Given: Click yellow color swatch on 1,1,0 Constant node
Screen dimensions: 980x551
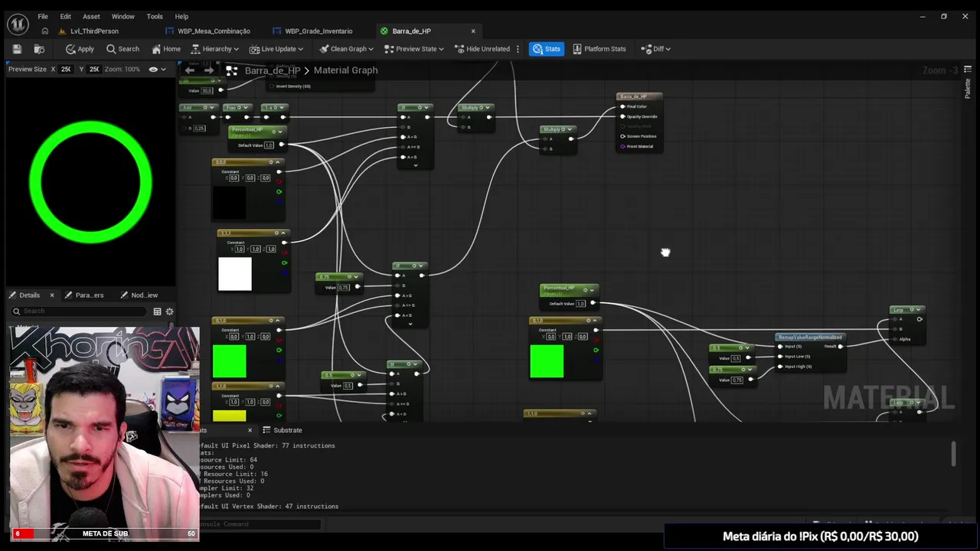Looking at the screenshot, I should click(x=229, y=416).
